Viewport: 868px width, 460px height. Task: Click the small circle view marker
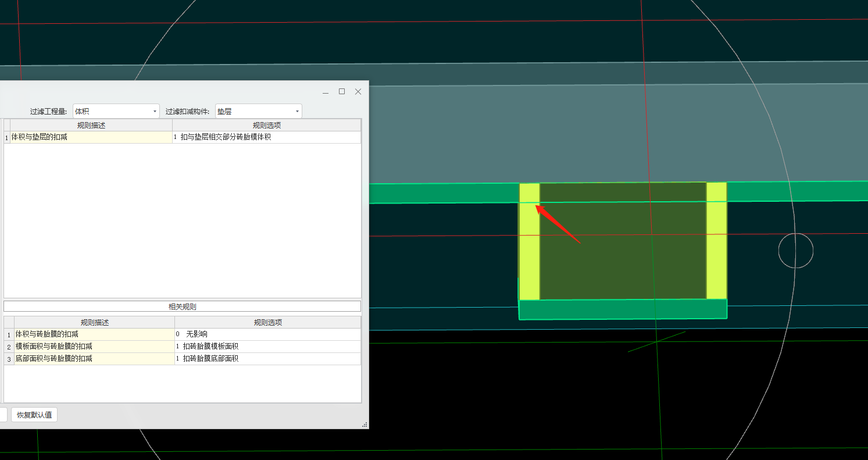[x=796, y=251]
